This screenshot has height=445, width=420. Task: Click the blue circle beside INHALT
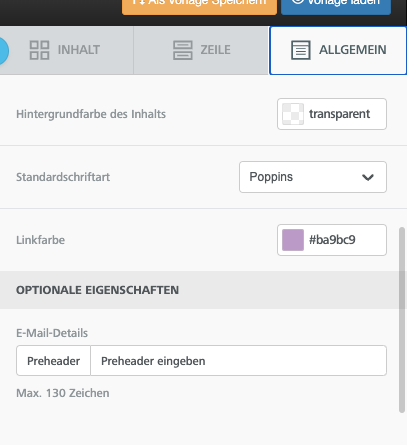pyautogui.click(x=3, y=51)
